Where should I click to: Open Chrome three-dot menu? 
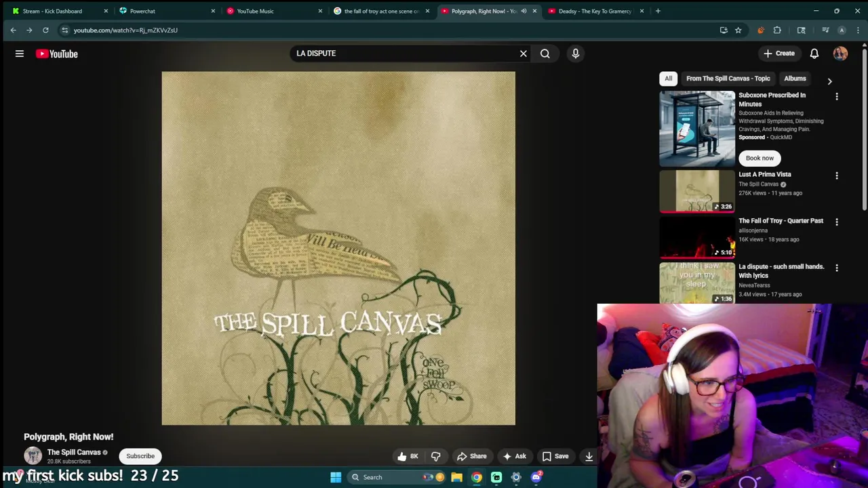pos(858,30)
